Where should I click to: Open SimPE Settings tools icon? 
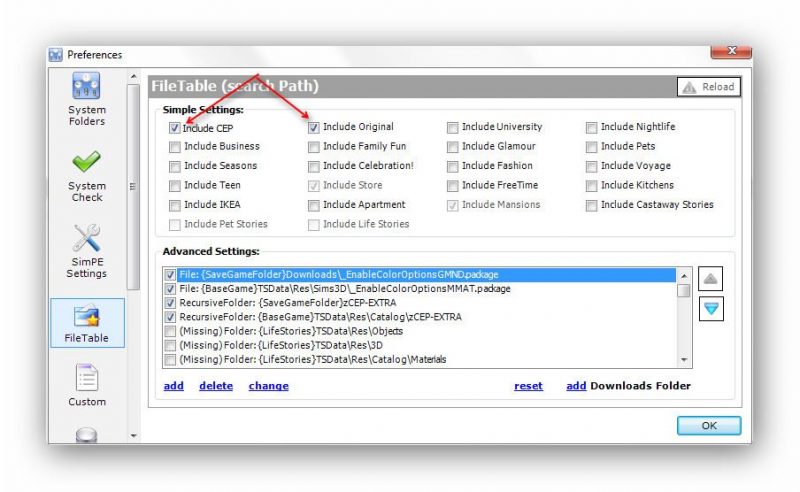87,239
